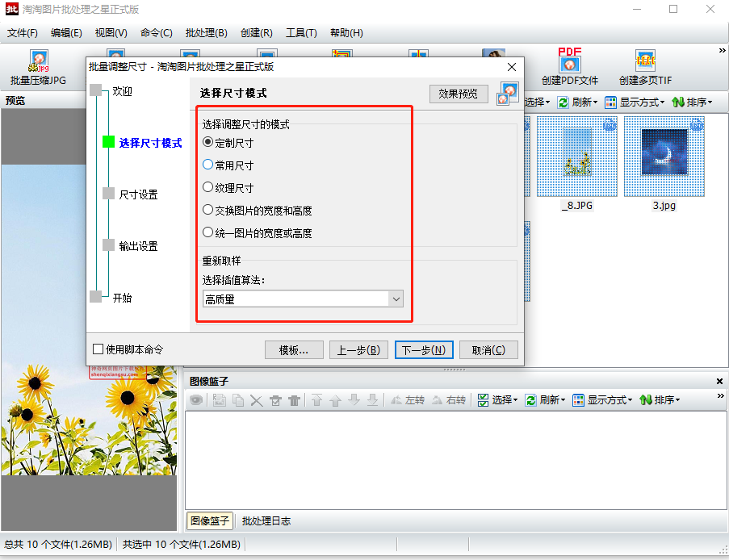Open the 批量压缩JPG tool

coord(38,68)
